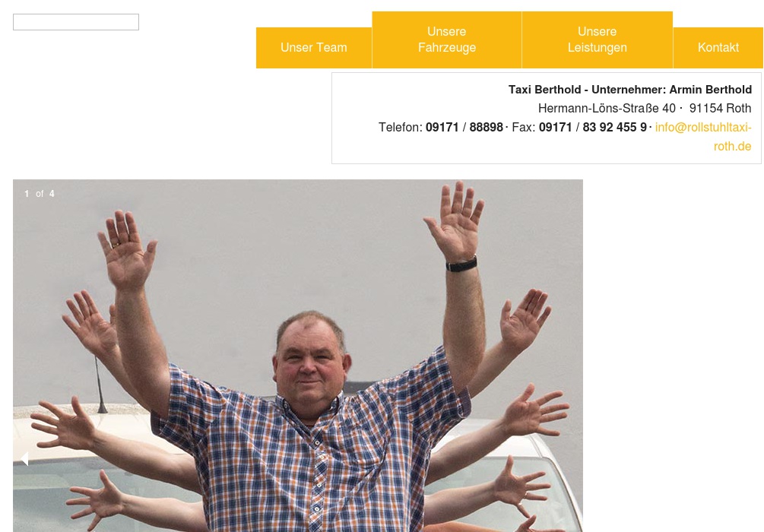Click the car antenna in the slideshow image
Viewport: 764px width, 532px height.
point(100,384)
